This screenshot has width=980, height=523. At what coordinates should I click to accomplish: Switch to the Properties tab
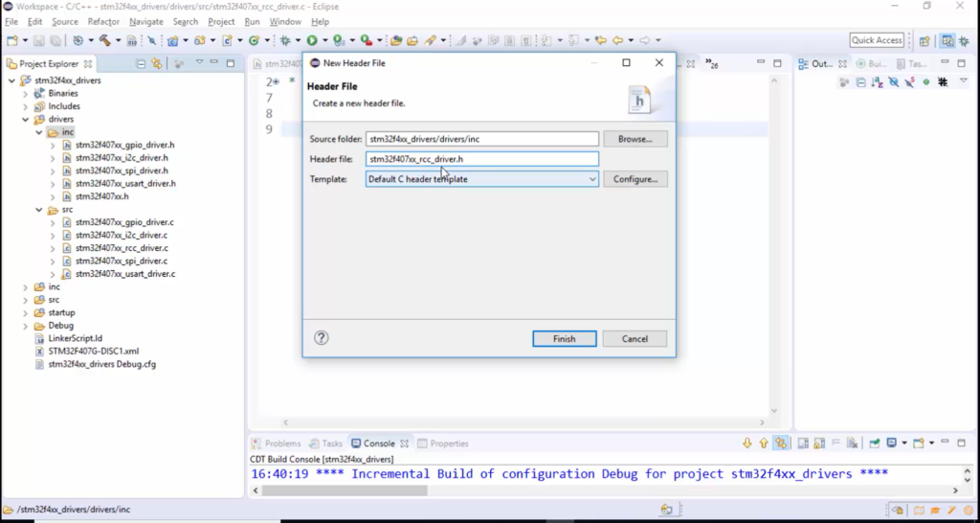(442, 443)
